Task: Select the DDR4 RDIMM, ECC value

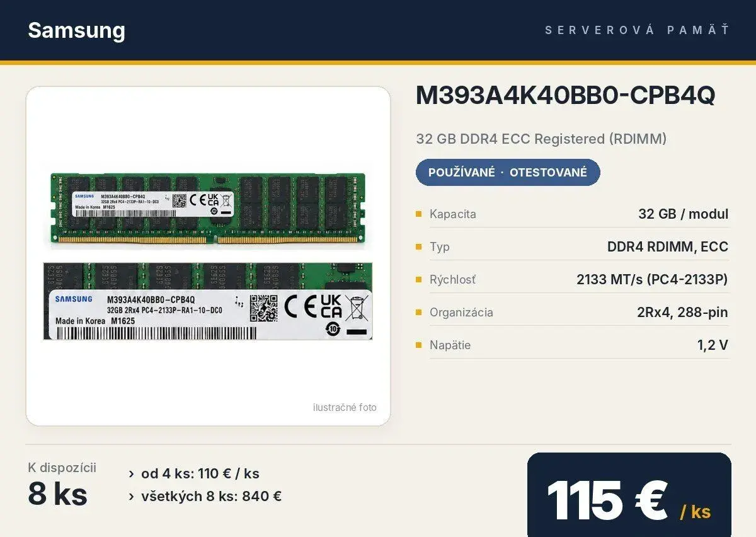Action: tap(668, 246)
